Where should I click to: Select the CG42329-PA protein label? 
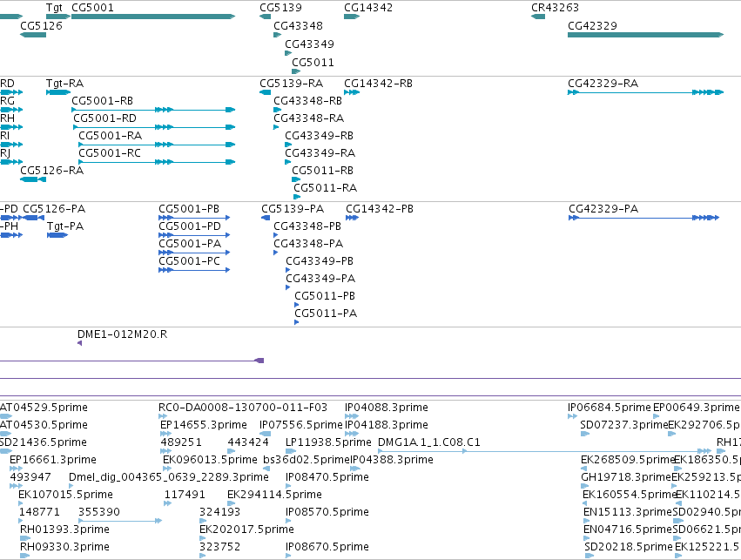[603, 209]
